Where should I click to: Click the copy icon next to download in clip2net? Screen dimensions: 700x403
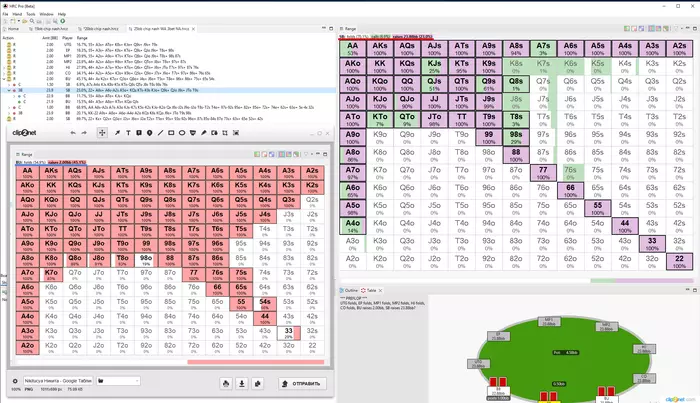click(x=258, y=383)
